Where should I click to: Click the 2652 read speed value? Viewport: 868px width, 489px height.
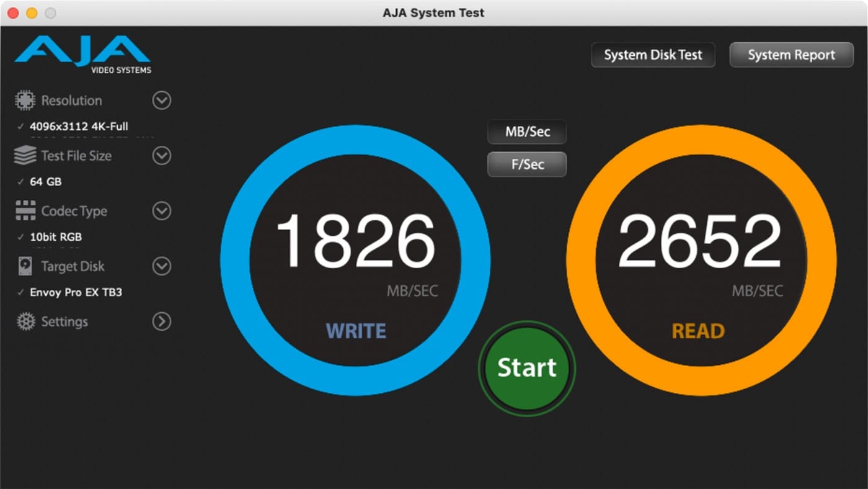coord(700,242)
